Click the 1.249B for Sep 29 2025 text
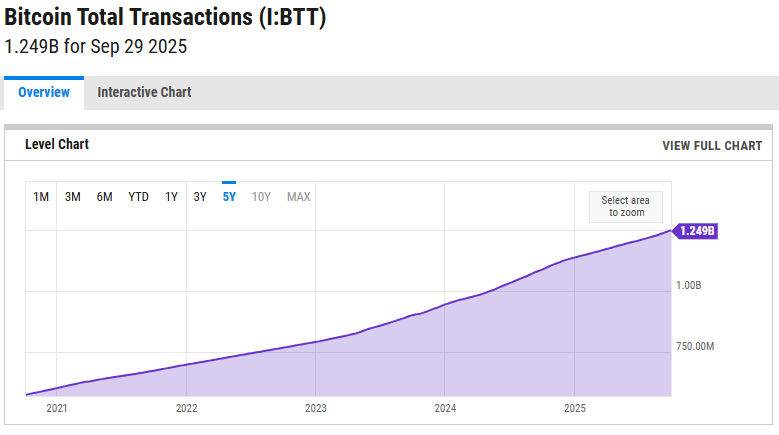 point(95,47)
